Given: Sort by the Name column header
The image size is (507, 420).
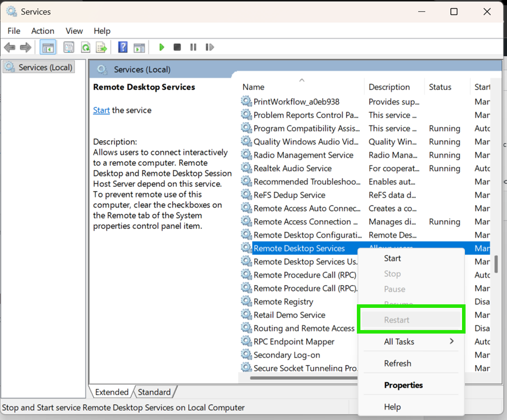Looking at the screenshot, I should click(x=301, y=87).
